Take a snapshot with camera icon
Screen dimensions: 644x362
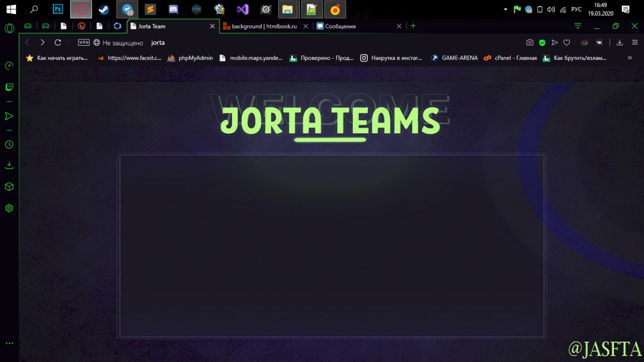pyautogui.click(x=530, y=43)
